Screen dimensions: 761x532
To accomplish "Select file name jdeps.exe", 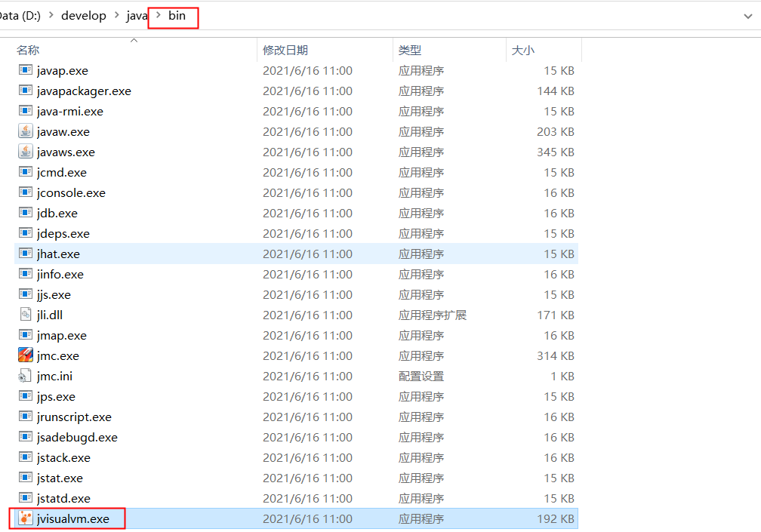I will coord(63,234).
